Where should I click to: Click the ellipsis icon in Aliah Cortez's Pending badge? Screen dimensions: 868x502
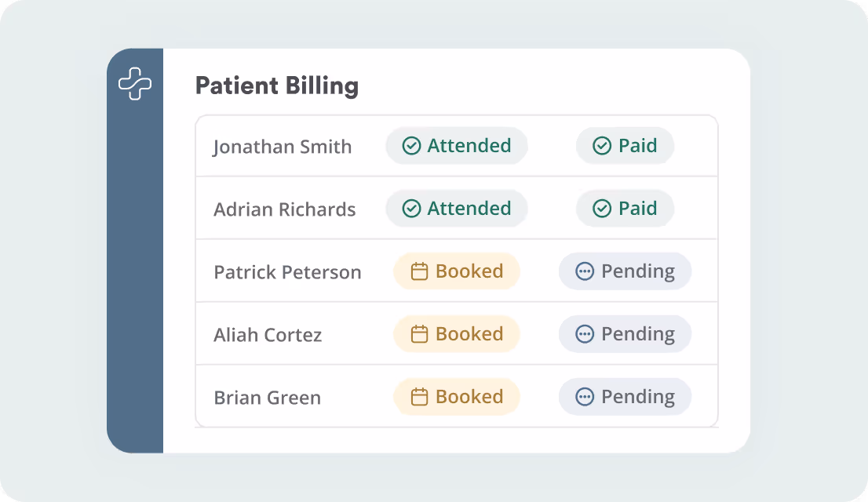[585, 334]
